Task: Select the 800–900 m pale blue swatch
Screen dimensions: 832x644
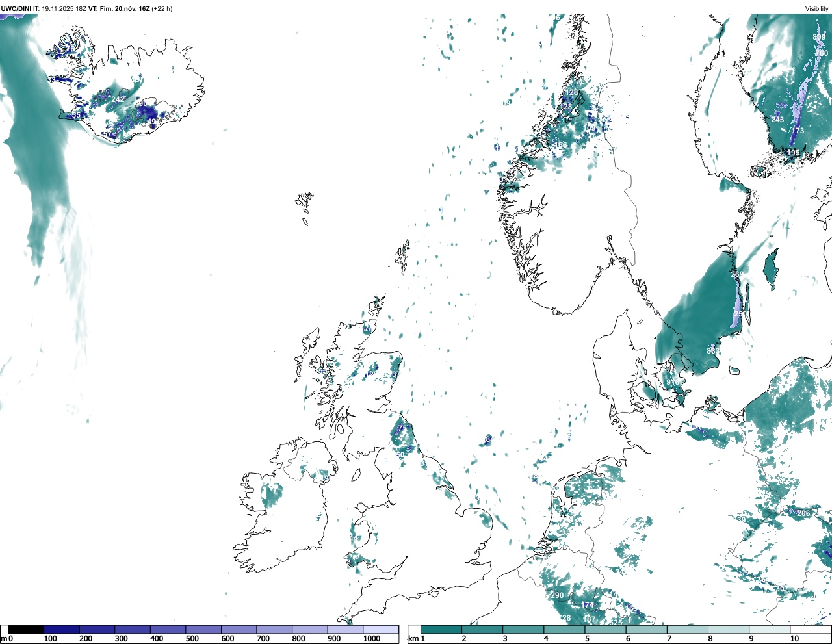Action: click(x=309, y=629)
